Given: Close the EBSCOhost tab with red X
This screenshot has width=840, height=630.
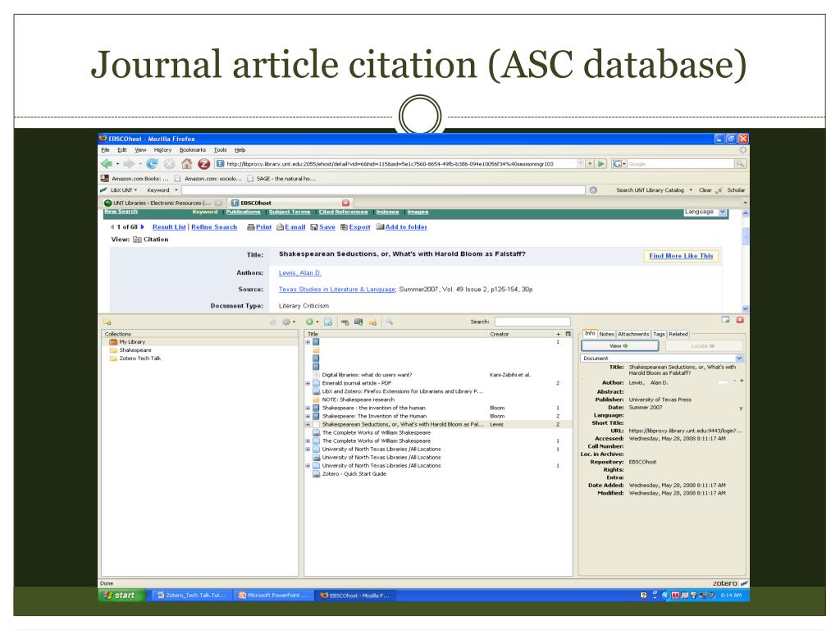Looking at the screenshot, I should 345,203.
